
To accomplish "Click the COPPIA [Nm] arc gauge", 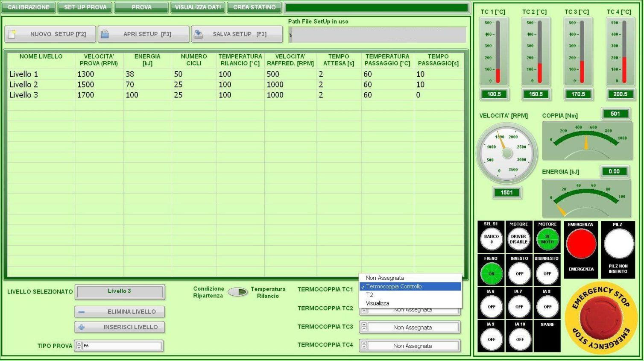I will (x=587, y=141).
